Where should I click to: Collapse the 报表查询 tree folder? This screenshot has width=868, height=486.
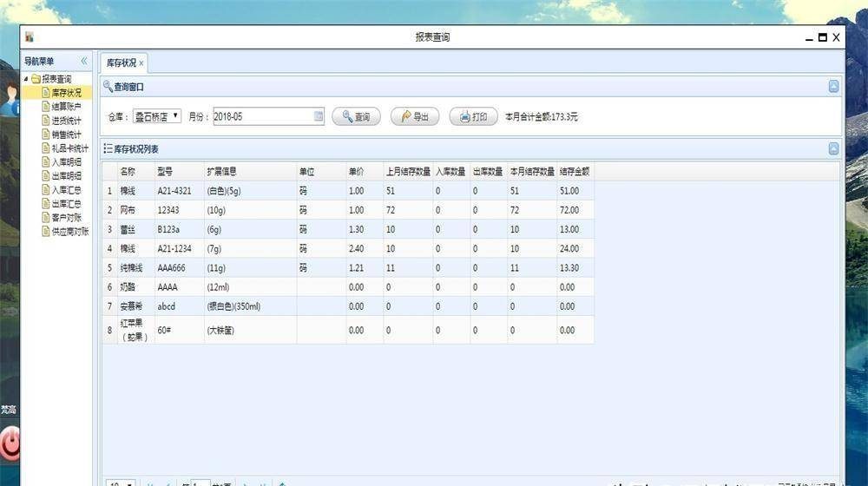point(26,79)
